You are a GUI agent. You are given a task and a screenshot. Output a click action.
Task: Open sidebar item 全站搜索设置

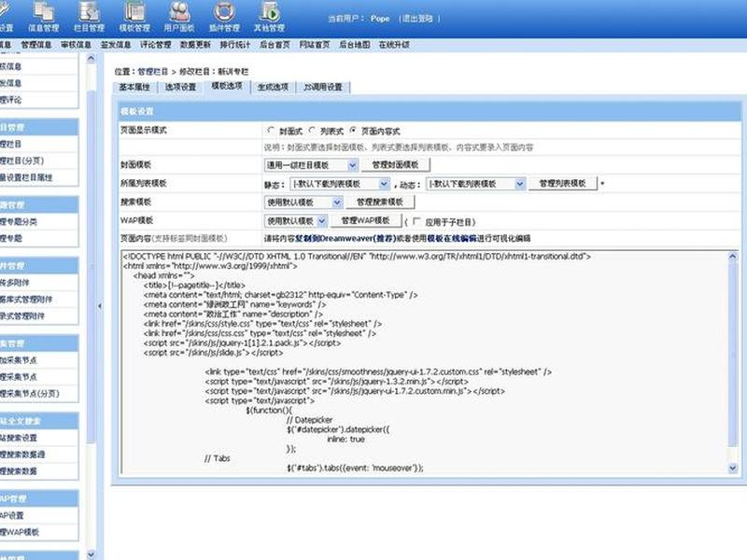pos(18,438)
